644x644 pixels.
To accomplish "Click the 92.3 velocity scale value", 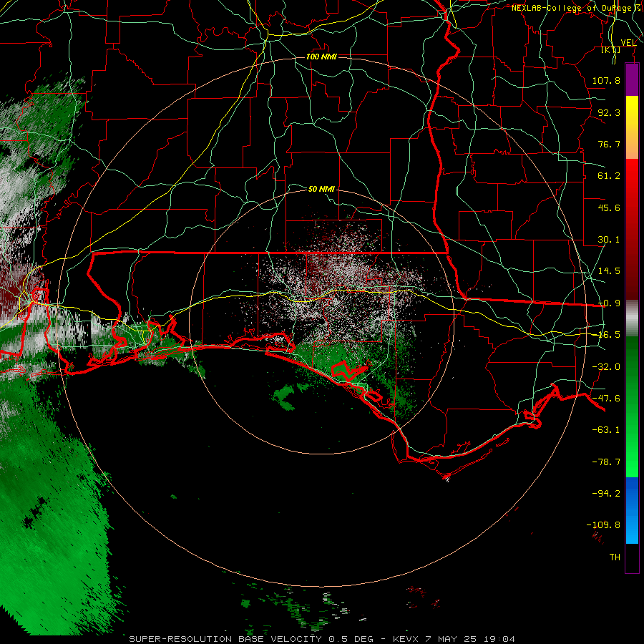I will 609,112.
